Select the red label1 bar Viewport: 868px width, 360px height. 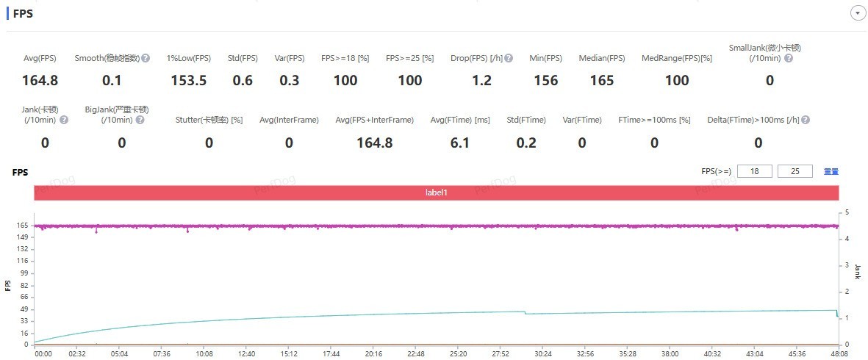[437, 193]
